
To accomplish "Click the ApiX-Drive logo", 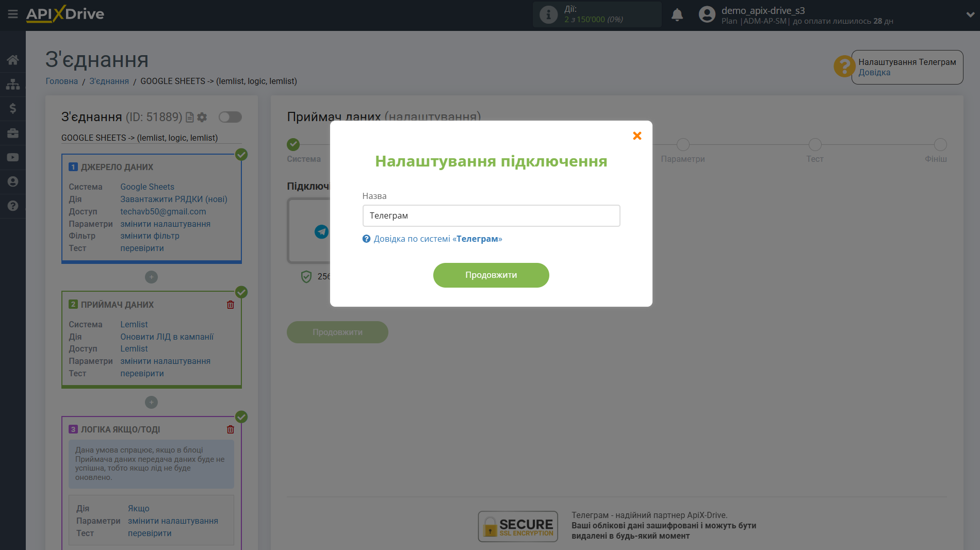I will pyautogui.click(x=65, y=14).
